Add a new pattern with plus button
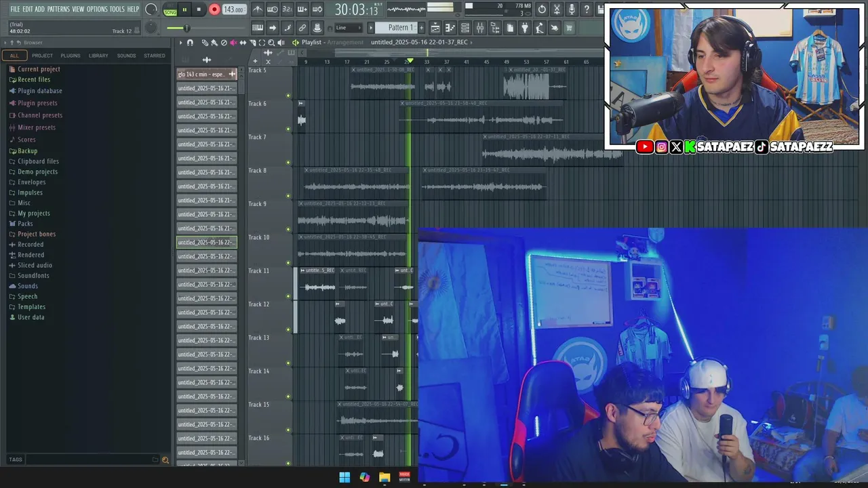This screenshot has height=488, width=868. (x=421, y=28)
